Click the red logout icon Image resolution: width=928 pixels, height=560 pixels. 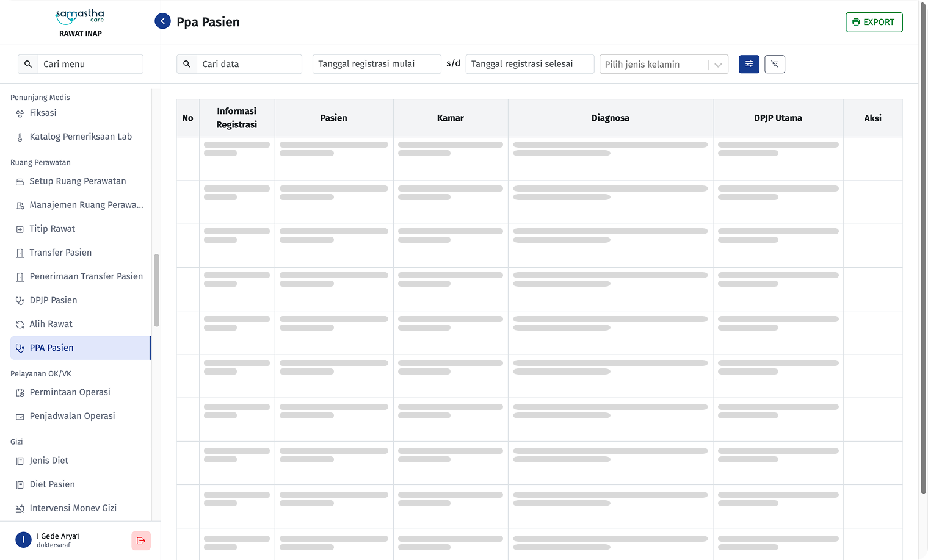coord(141,540)
